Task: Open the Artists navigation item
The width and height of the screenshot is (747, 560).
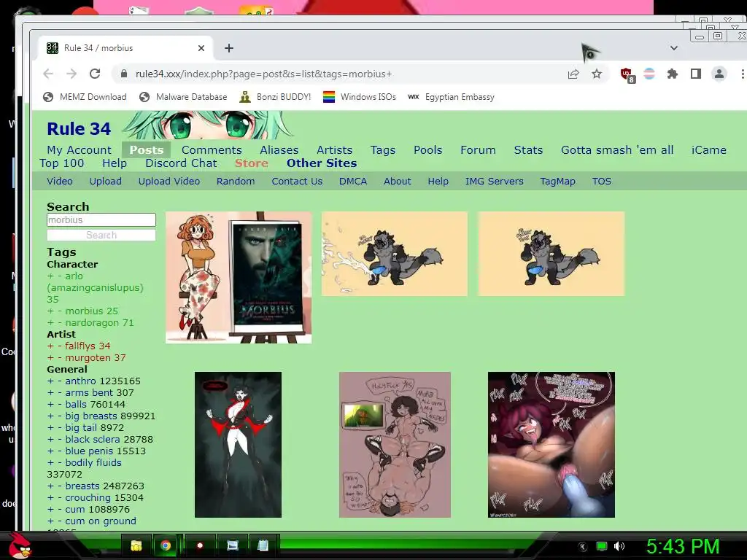Action: click(334, 150)
